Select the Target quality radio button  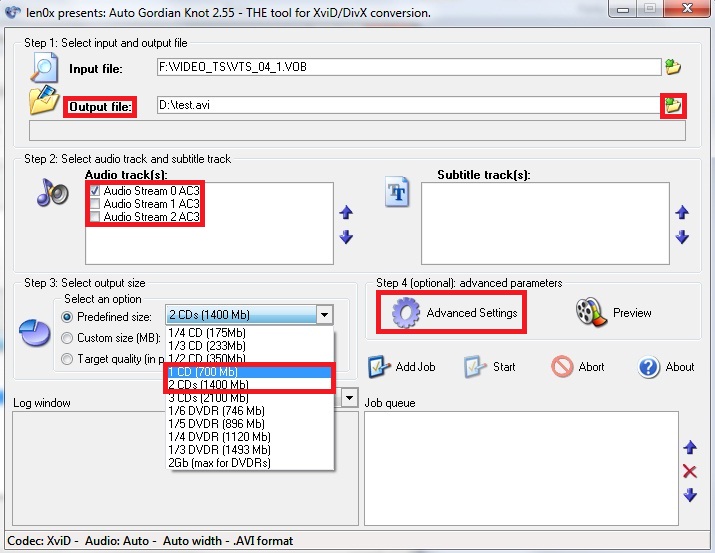pos(67,359)
